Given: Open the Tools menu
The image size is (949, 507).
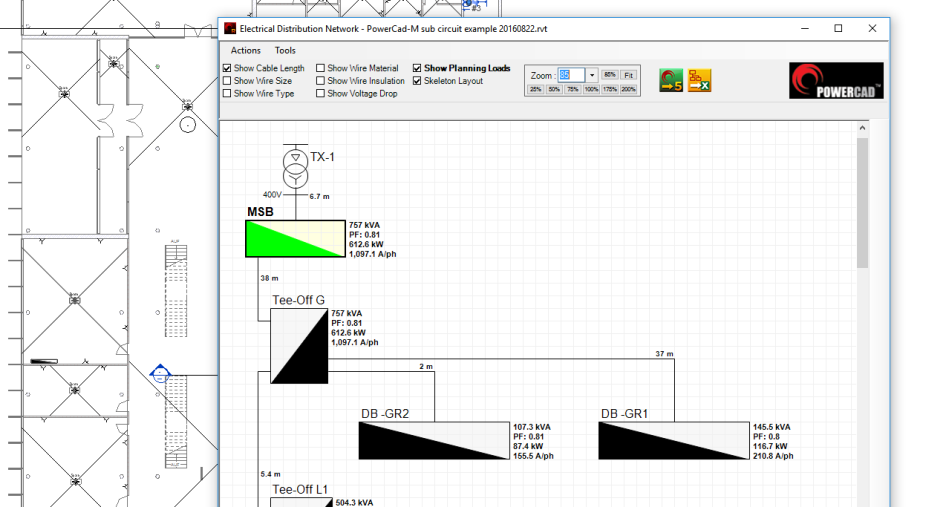Looking at the screenshot, I should [x=285, y=50].
